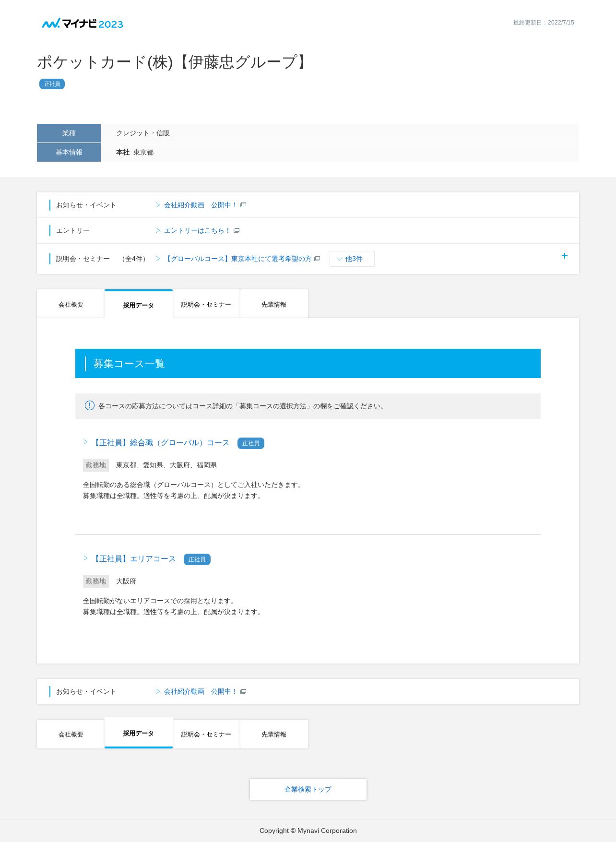Open 【正社員】総合職（グローバル）コース details
This screenshot has height=842, width=616.
click(x=161, y=442)
